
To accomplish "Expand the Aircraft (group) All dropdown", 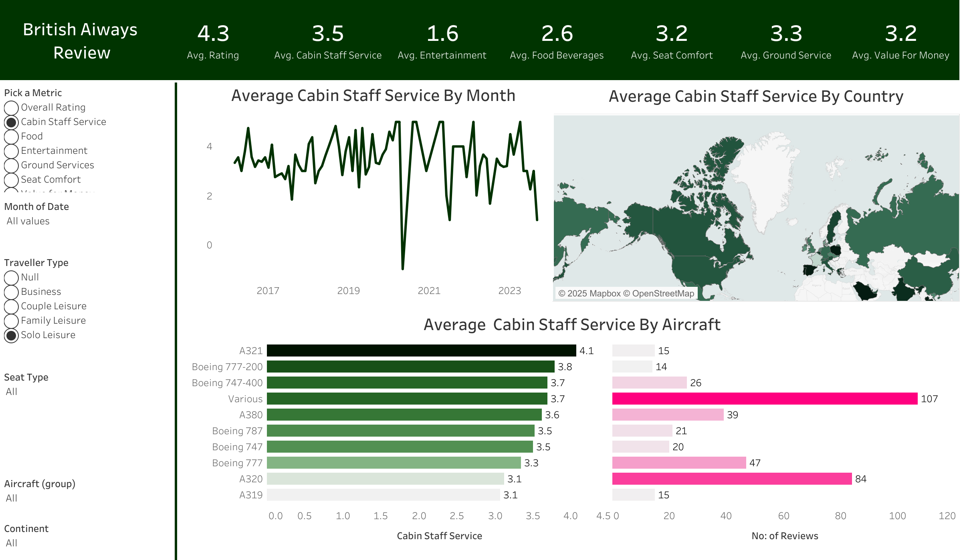I will tap(12, 498).
